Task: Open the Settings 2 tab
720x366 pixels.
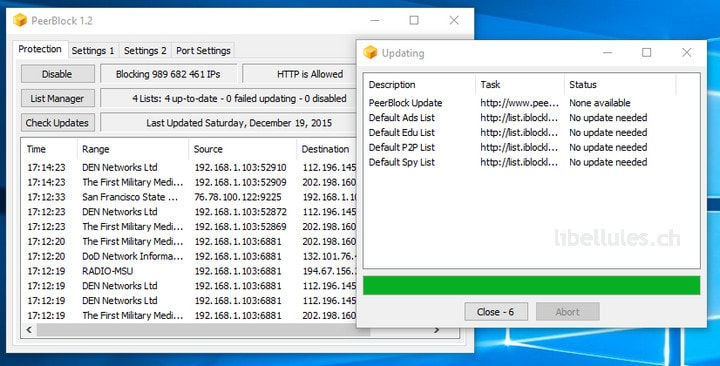Action: 145,51
